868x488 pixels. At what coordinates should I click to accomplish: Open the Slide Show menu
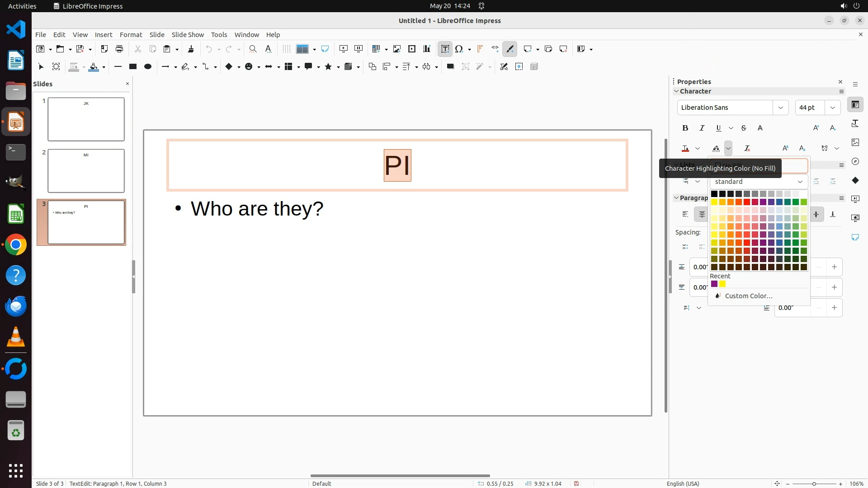pos(188,35)
